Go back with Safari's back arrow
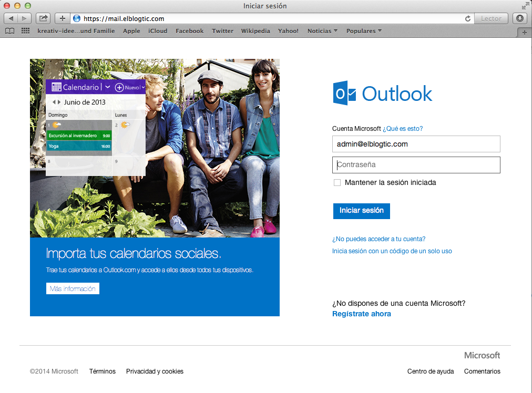Viewport: 532px width, 393px height. [11, 18]
